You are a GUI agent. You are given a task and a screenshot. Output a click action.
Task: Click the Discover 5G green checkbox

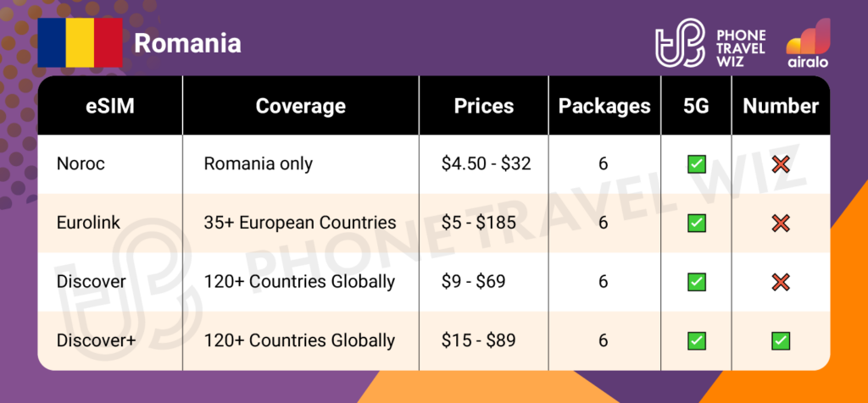click(697, 282)
